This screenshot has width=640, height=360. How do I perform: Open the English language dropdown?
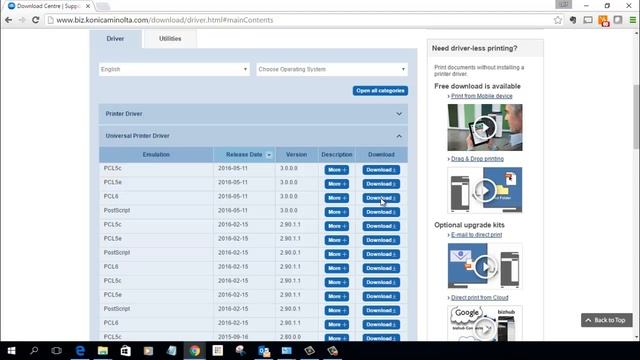click(x=174, y=69)
